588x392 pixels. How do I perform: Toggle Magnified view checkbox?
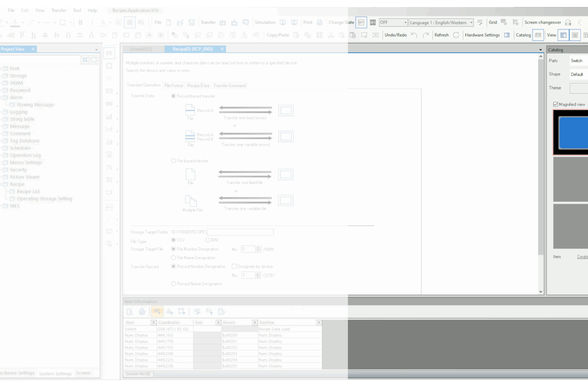(x=556, y=104)
